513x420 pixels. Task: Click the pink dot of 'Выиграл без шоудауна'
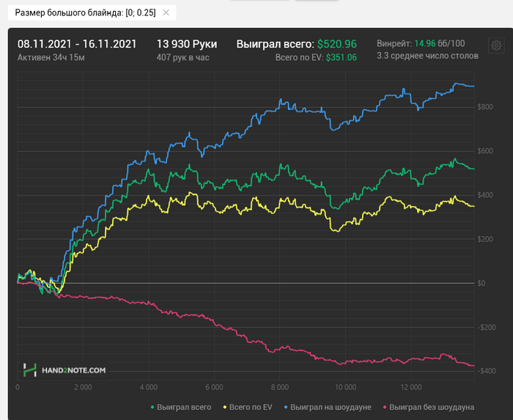click(385, 408)
